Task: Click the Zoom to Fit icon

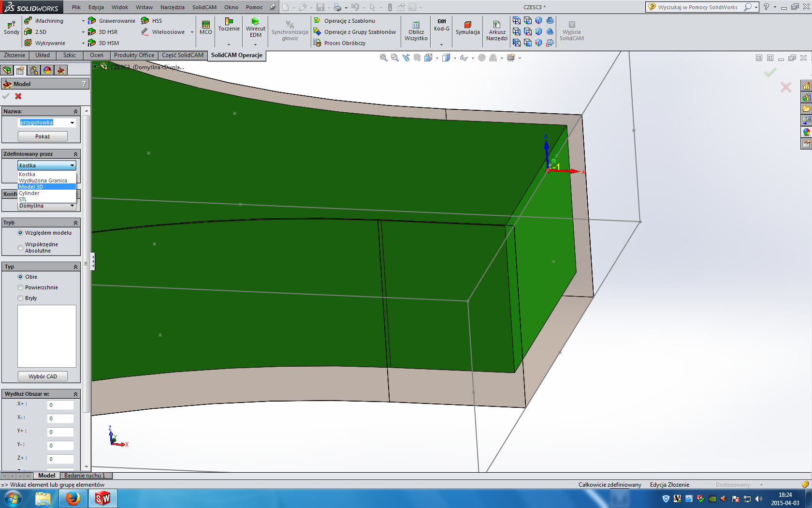Action: click(x=384, y=58)
